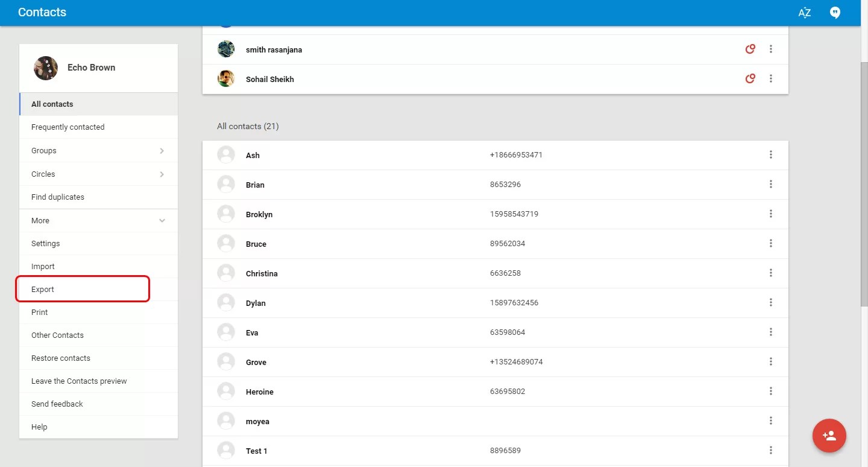The height and width of the screenshot is (467, 868).
Task: Open more options for Sohail Sheikh
Action: point(771,78)
